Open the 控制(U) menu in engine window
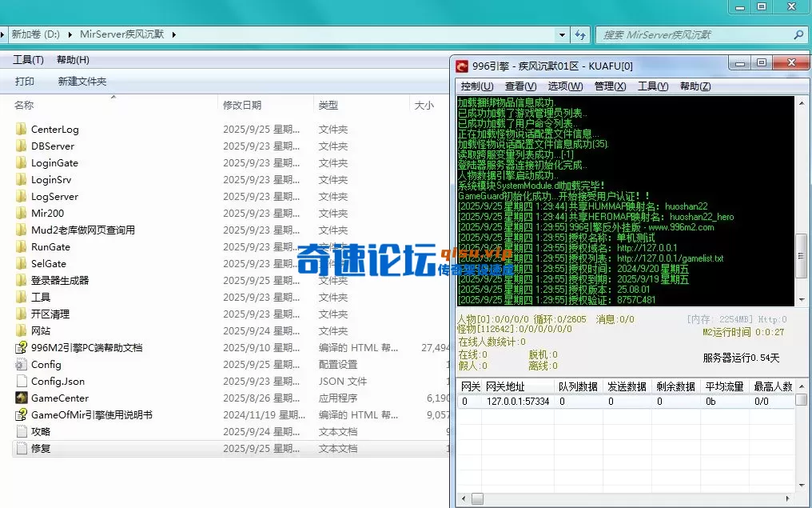812x508 pixels. 476,86
